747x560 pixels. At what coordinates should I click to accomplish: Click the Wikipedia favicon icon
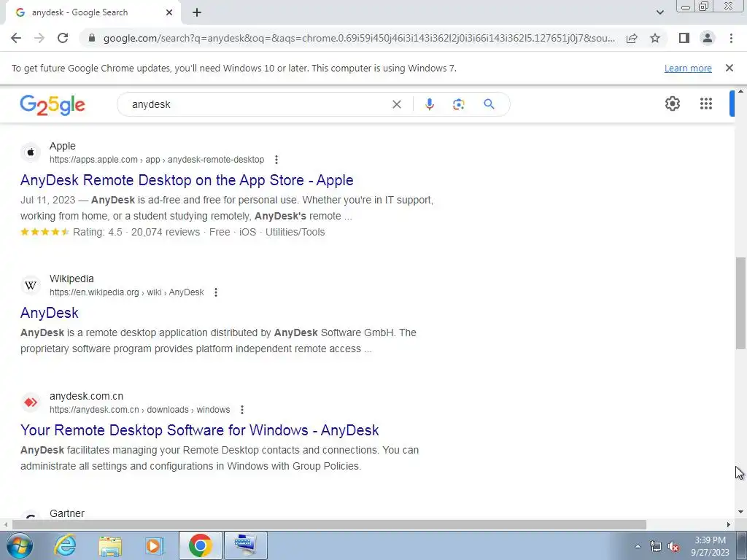click(31, 285)
